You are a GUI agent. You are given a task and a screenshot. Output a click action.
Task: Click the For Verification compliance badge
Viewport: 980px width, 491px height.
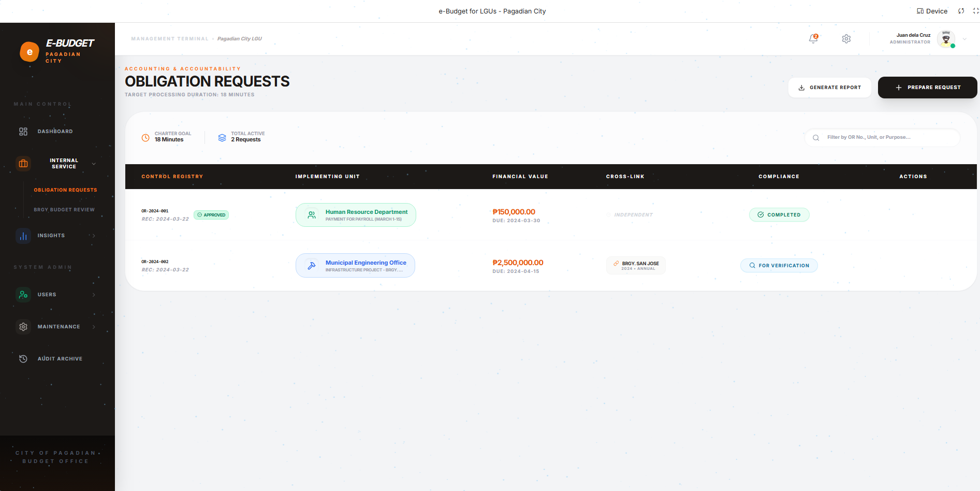coord(779,266)
